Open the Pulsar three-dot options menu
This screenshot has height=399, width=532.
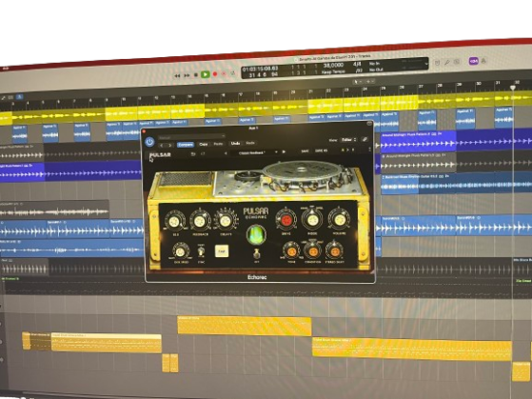click(370, 150)
